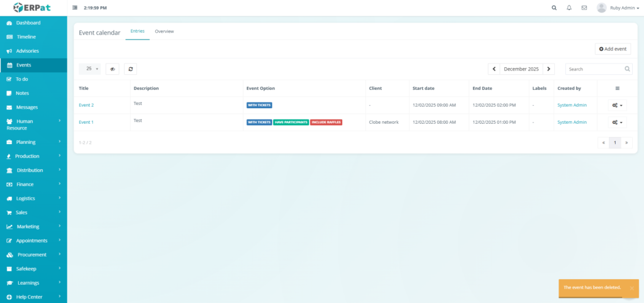The width and height of the screenshot is (644, 303).
Task: Go to next month with right arrow
Action: 548,69
